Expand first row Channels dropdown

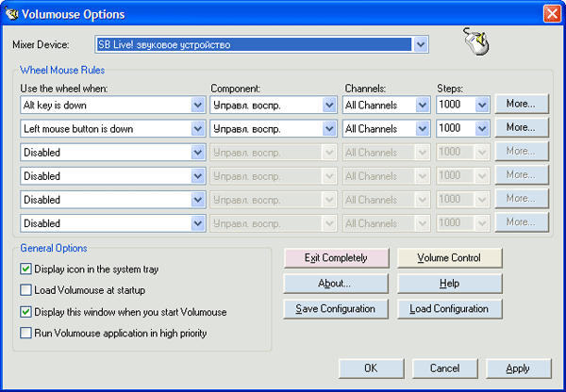pyautogui.click(x=421, y=106)
